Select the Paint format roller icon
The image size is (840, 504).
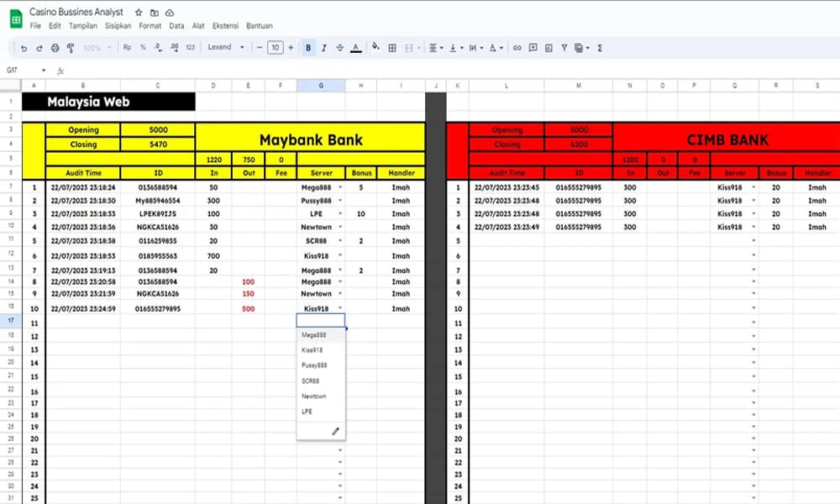[71, 48]
